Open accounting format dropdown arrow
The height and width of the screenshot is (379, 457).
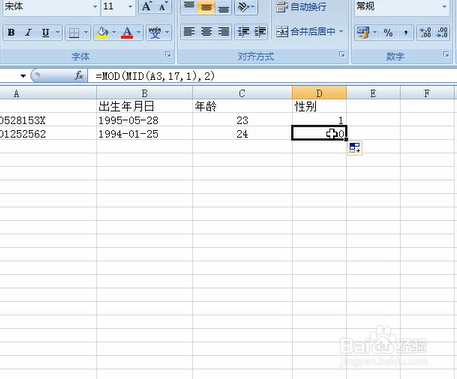[375, 32]
